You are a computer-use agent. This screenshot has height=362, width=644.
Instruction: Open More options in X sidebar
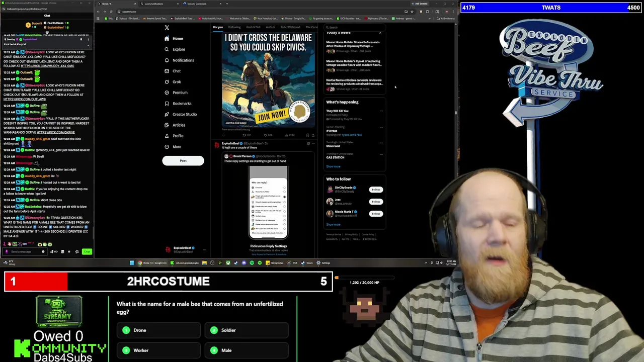[173, 147]
